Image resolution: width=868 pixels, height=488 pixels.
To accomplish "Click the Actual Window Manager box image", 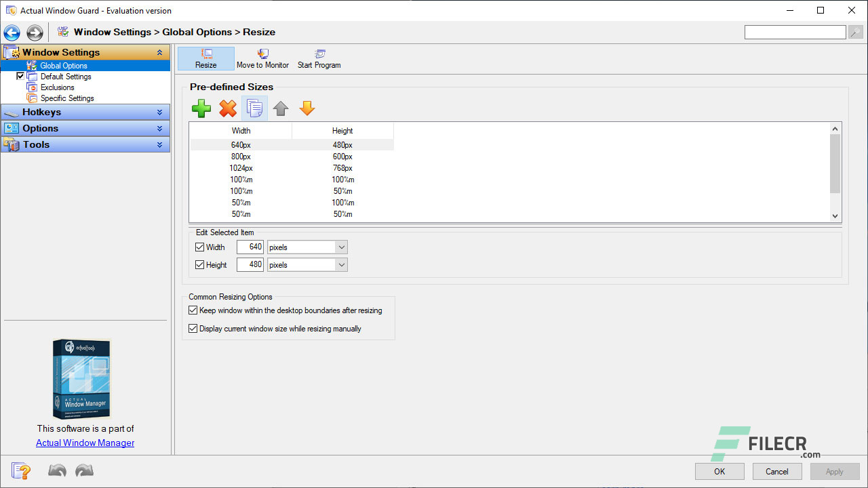I will click(x=81, y=380).
